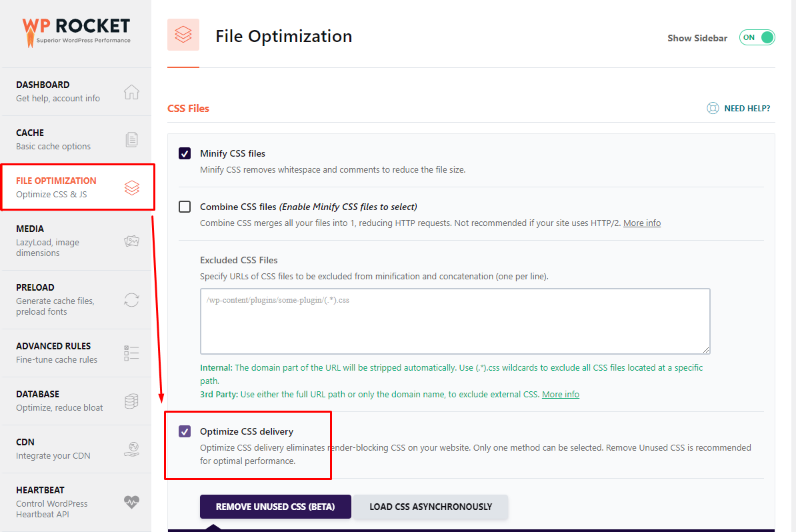Click the Need Help? link
The width and height of the screenshot is (796, 532).
(x=747, y=108)
